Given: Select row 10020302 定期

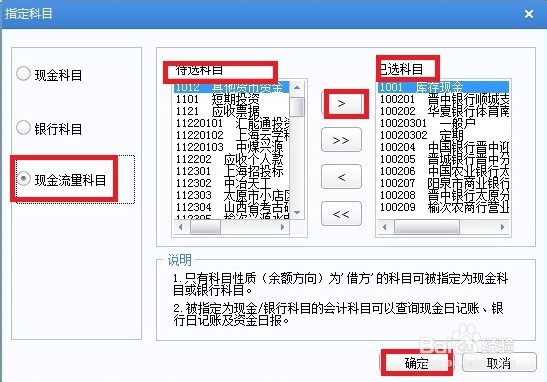Looking at the screenshot, I should coord(443,135).
